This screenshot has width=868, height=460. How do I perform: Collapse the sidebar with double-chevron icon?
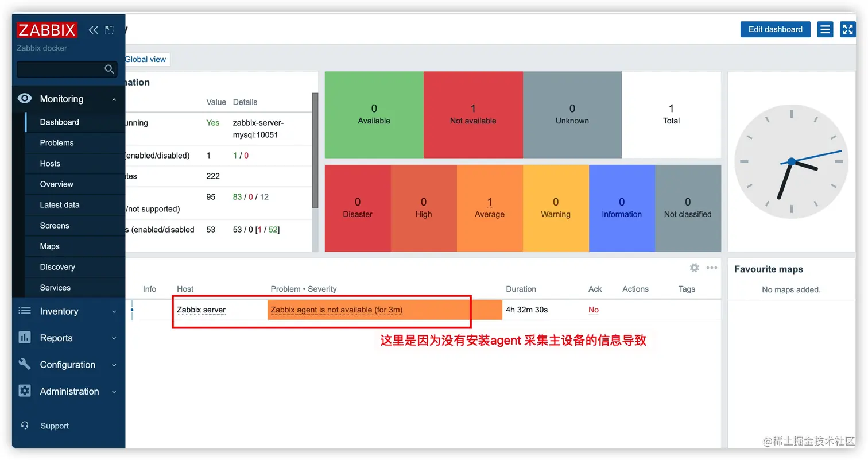pos(93,30)
